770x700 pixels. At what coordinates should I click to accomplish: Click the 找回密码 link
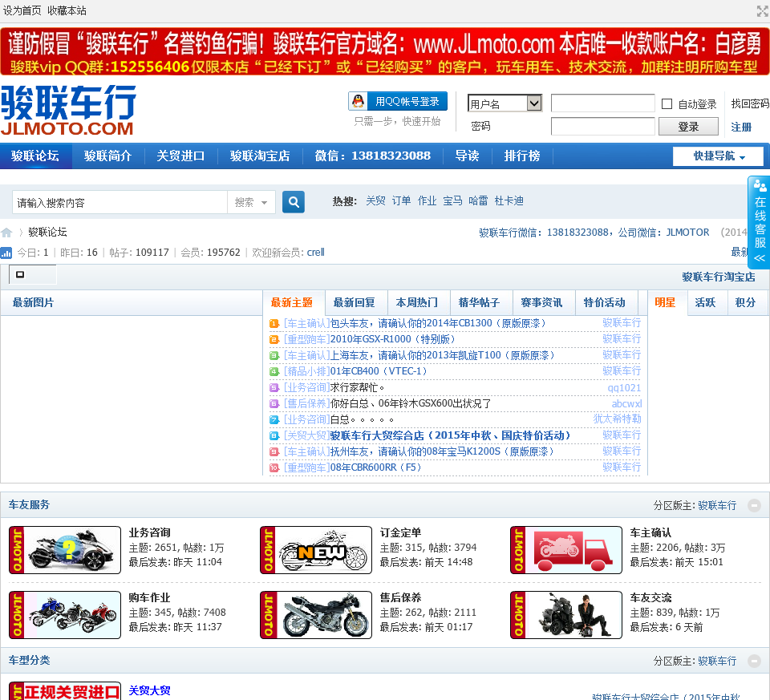(x=750, y=103)
